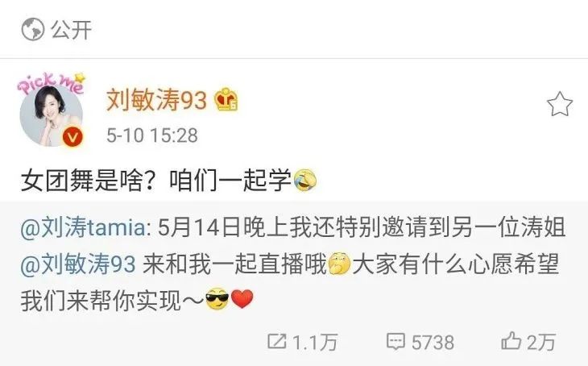Image resolution: width=588 pixels, height=366 pixels.
Task: Click the globe public visibility icon
Action: (x=33, y=30)
